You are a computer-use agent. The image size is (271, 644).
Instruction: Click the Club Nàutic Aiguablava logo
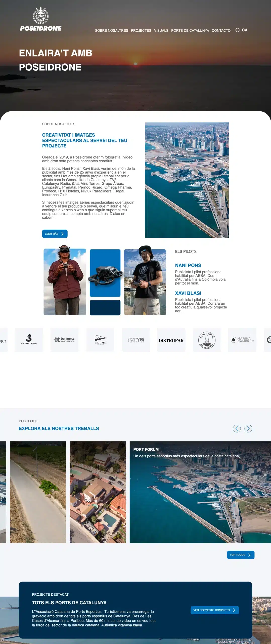207,340
